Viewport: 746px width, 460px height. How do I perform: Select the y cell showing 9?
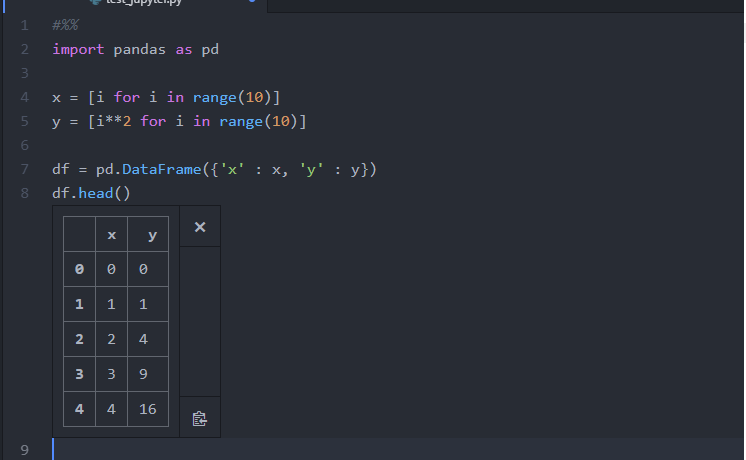point(147,374)
